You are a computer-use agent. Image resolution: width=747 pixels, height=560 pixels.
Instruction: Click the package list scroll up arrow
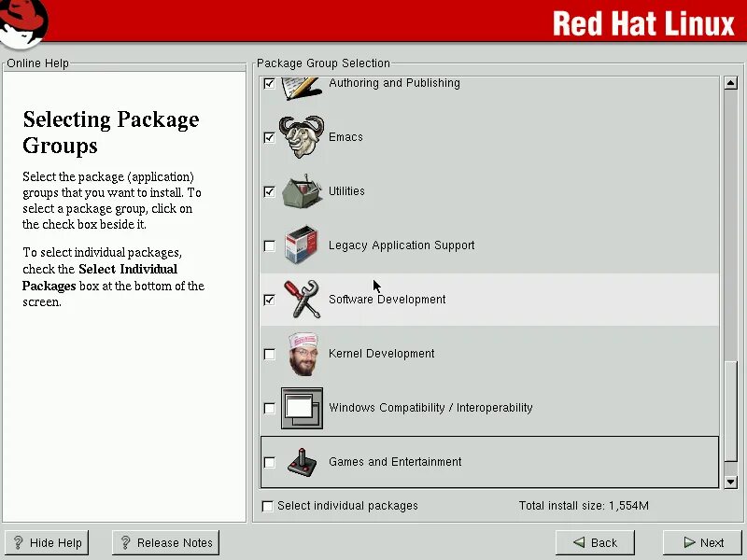pos(731,83)
